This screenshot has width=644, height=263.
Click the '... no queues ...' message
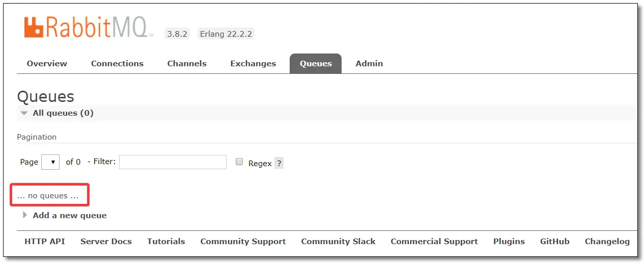[48, 196]
